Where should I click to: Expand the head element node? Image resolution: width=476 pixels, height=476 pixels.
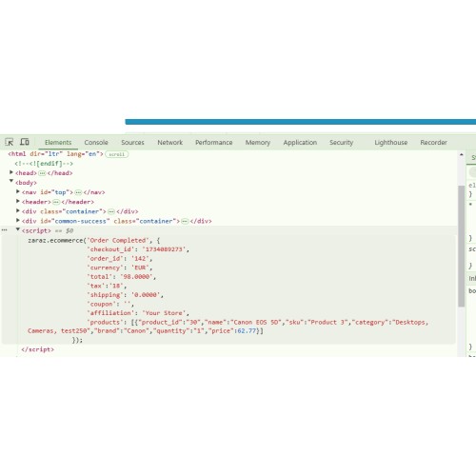point(11,172)
